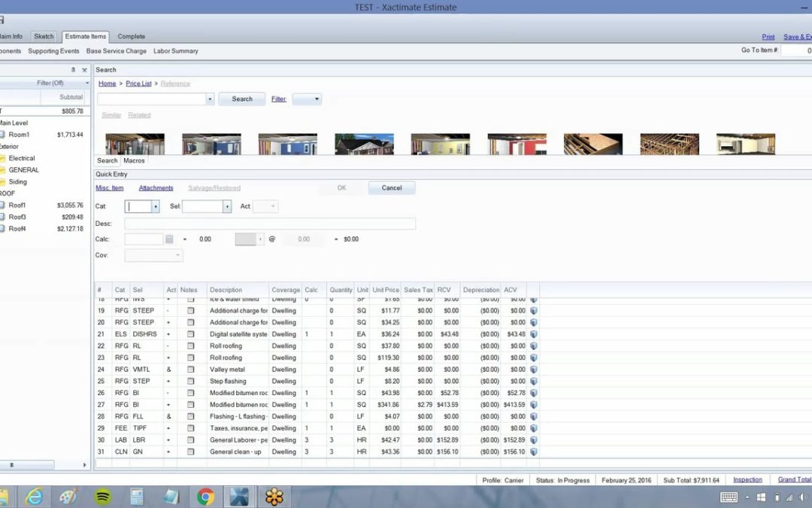Close the left estimate tree panel
The width and height of the screenshot is (812, 508).
[x=84, y=70]
